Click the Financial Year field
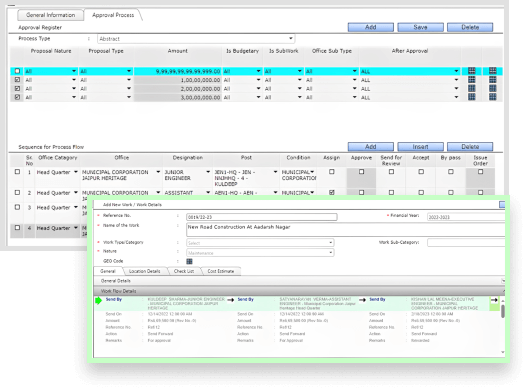 (x=466, y=217)
